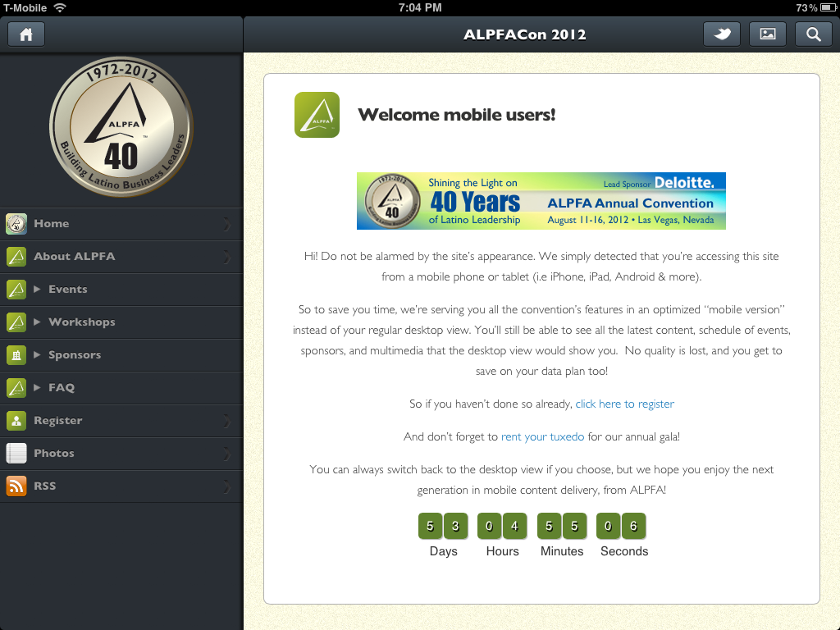Select the RSS feed icon in sidebar
840x630 pixels.
pos(16,486)
